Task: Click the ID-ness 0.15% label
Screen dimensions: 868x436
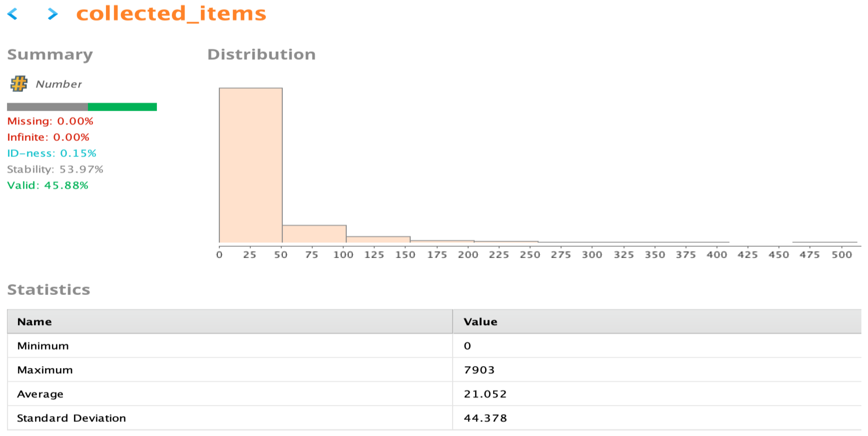Action: coord(52,153)
